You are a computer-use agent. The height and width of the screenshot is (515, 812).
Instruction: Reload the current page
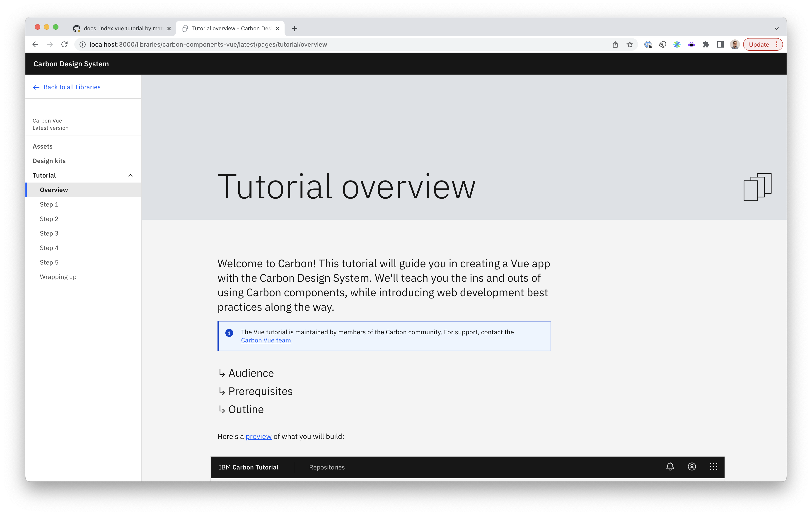coord(64,44)
